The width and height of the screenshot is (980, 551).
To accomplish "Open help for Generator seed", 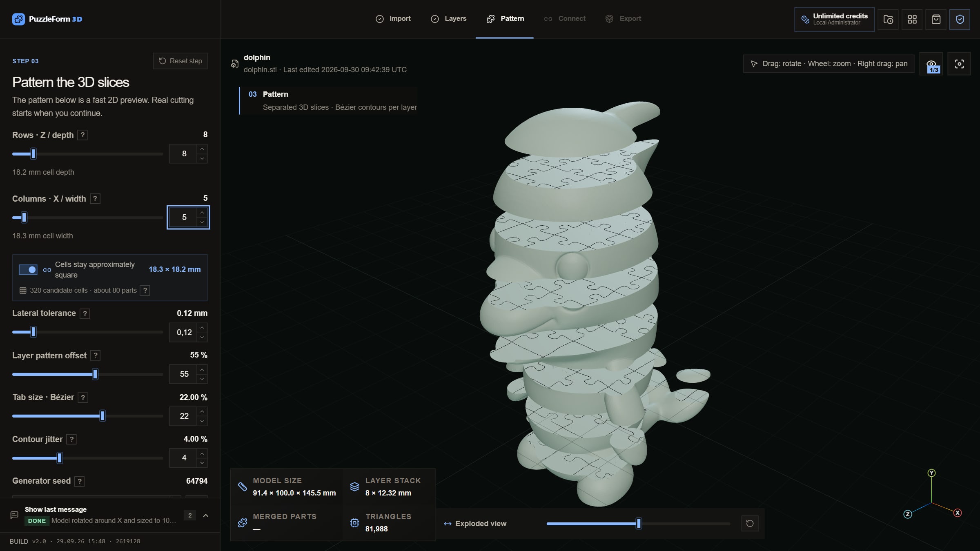I will pos(80,481).
